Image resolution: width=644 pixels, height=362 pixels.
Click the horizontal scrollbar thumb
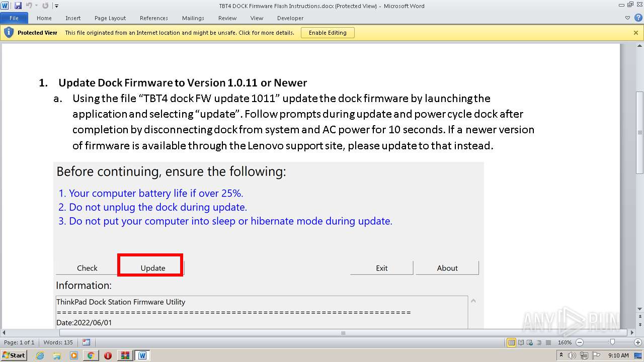point(343,333)
